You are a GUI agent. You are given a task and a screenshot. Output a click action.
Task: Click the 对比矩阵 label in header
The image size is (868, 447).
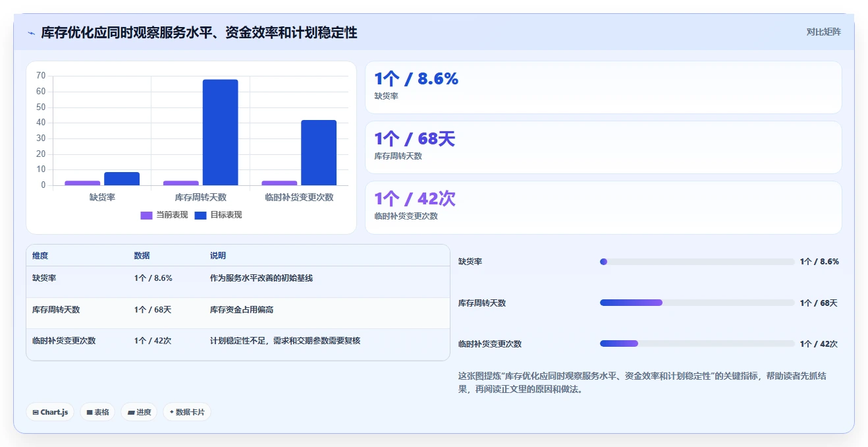pos(823,32)
